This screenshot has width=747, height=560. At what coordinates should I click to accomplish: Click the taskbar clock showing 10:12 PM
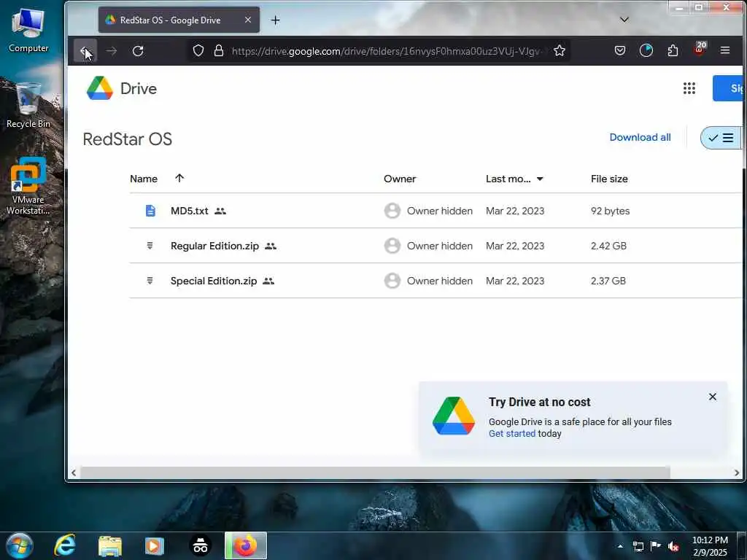(x=710, y=546)
